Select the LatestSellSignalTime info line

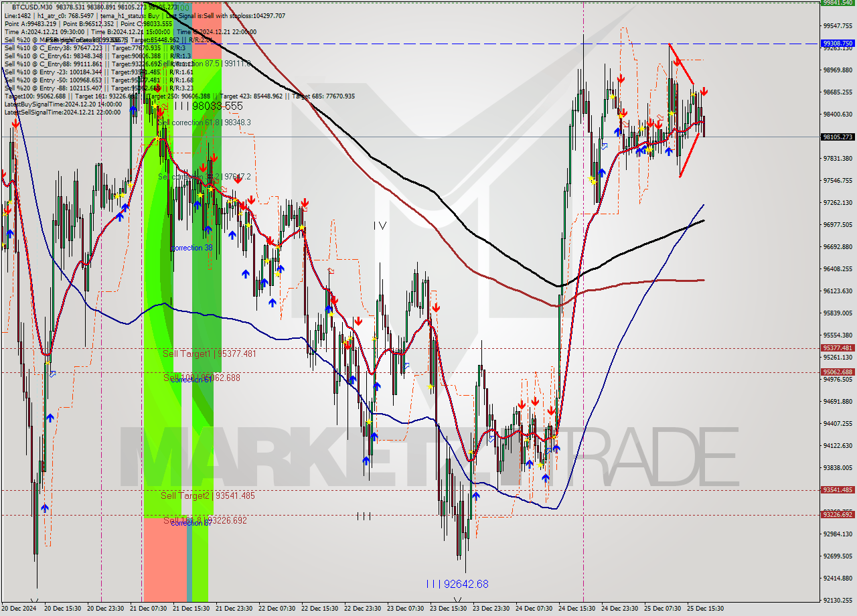click(x=62, y=112)
